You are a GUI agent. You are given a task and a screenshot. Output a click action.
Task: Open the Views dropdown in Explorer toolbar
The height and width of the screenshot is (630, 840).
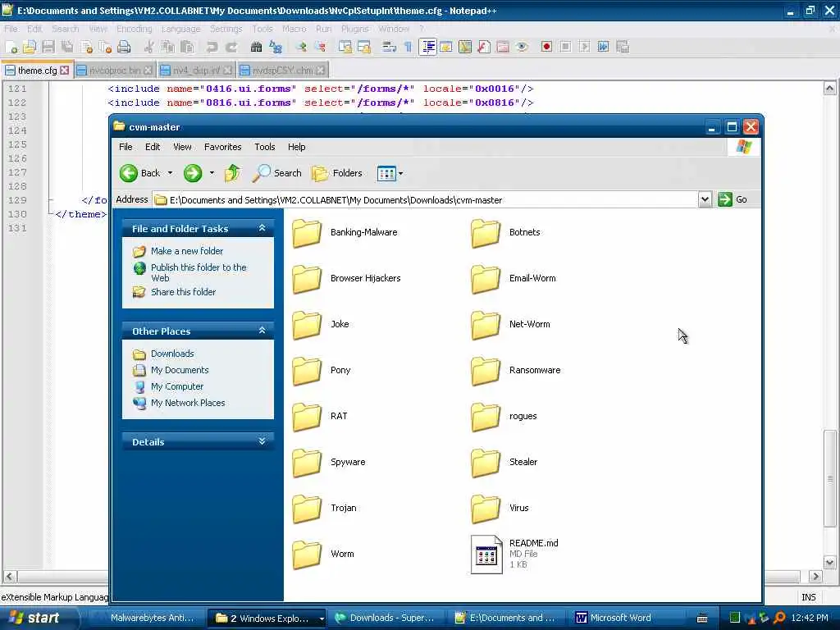pos(390,173)
